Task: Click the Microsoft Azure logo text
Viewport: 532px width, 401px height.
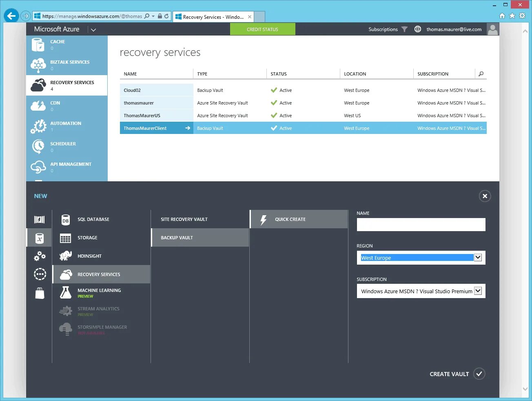Action: [x=57, y=29]
